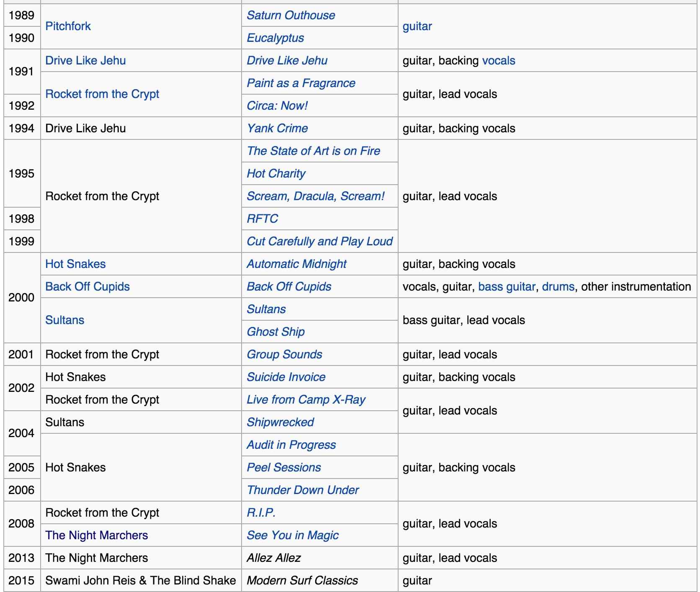This screenshot has height=592, width=700.
Task: Select 'bass guitar, lead vocals' role text
Action: (x=464, y=320)
